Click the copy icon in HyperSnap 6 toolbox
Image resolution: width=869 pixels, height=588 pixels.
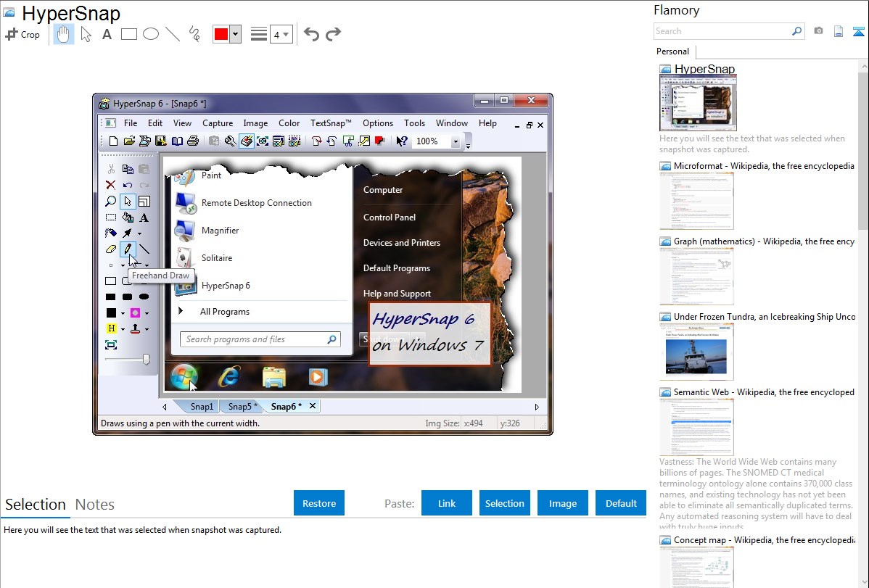[x=128, y=169]
